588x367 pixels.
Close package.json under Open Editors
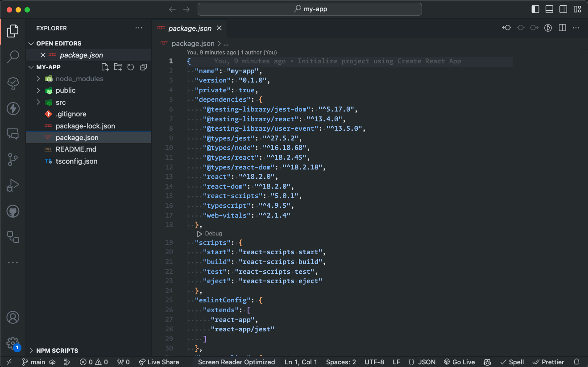tap(43, 55)
